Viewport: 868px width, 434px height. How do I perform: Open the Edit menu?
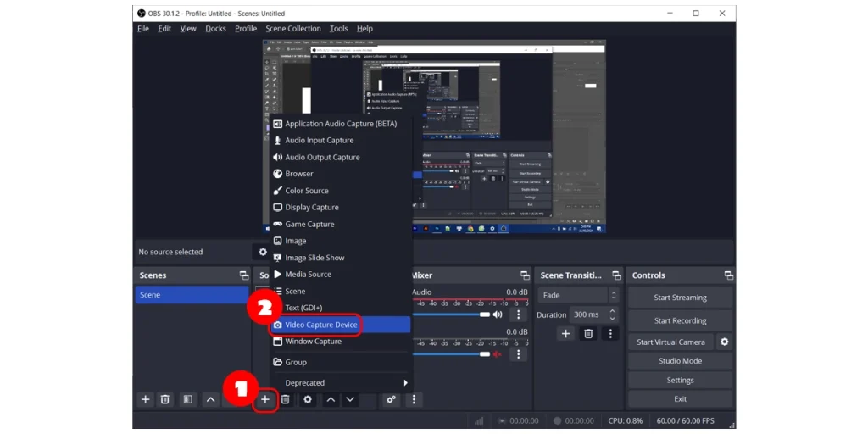(x=164, y=28)
